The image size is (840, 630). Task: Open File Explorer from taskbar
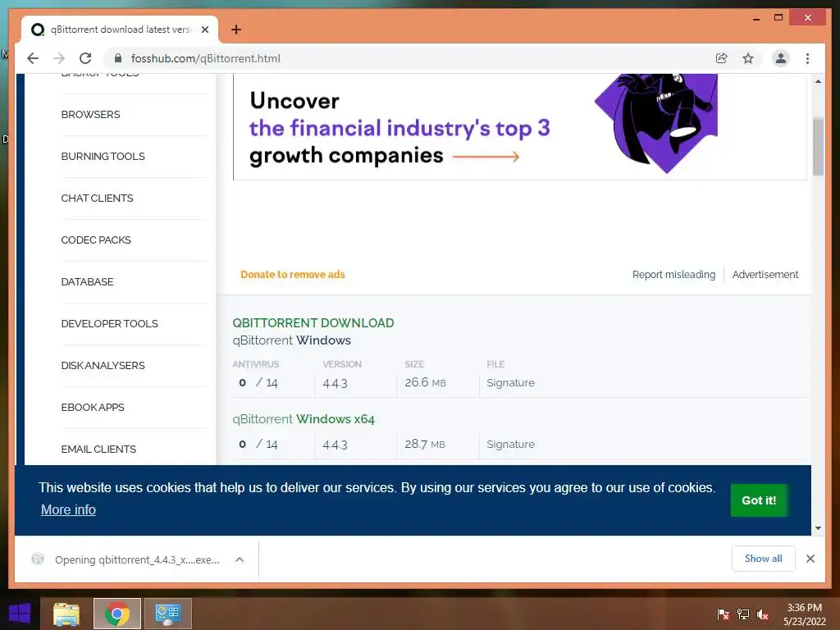tap(66, 614)
